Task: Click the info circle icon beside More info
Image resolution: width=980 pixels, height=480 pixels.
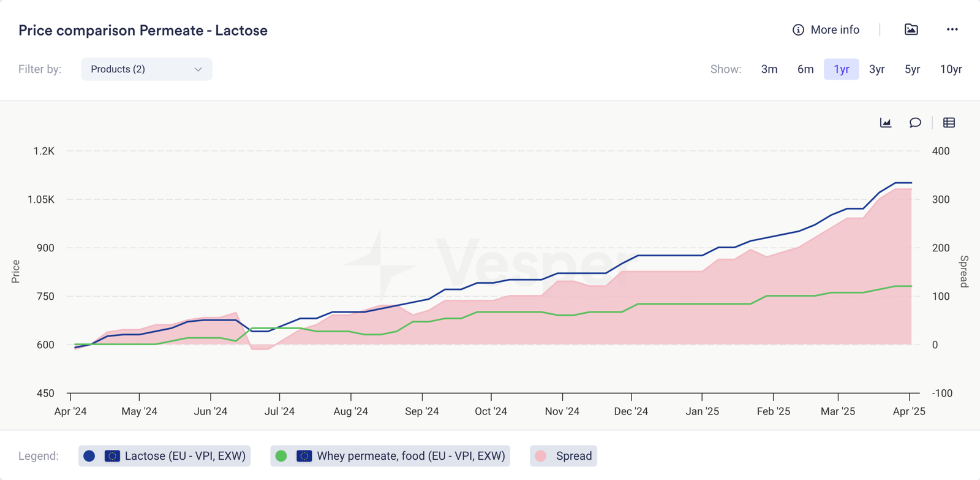Action: (x=798, y=30)
